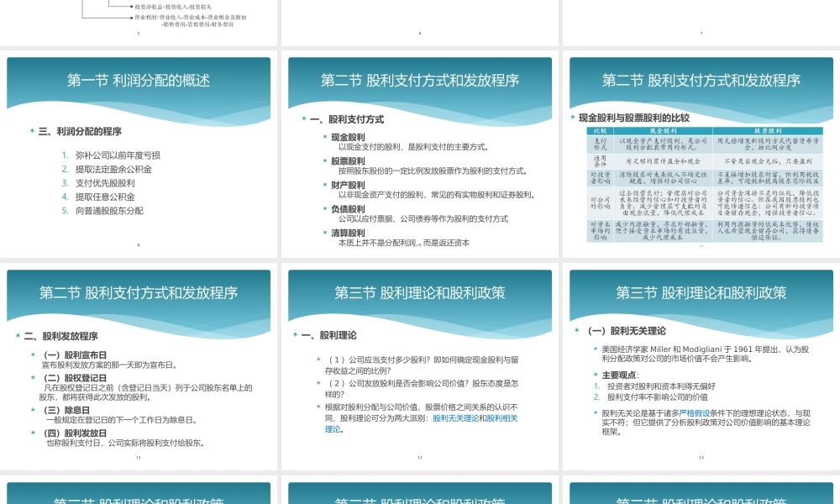Select the comparison table header row 比较

[601, 130]
